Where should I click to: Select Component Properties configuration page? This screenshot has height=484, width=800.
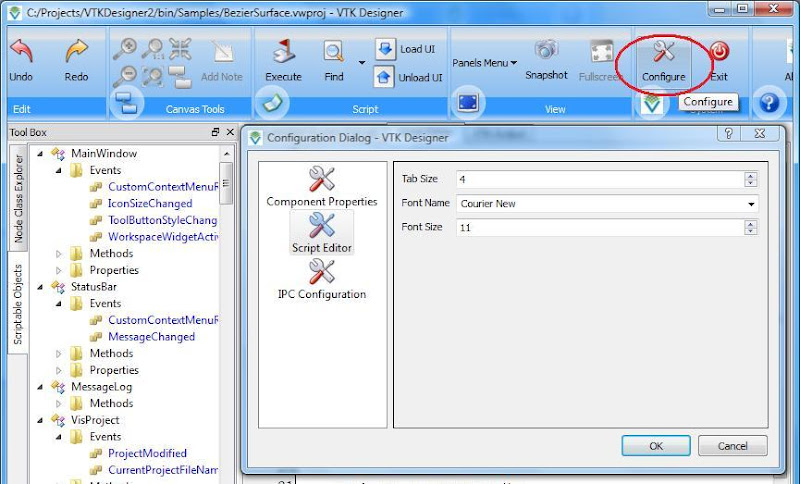pyautogui.click(x=322, y=186)
